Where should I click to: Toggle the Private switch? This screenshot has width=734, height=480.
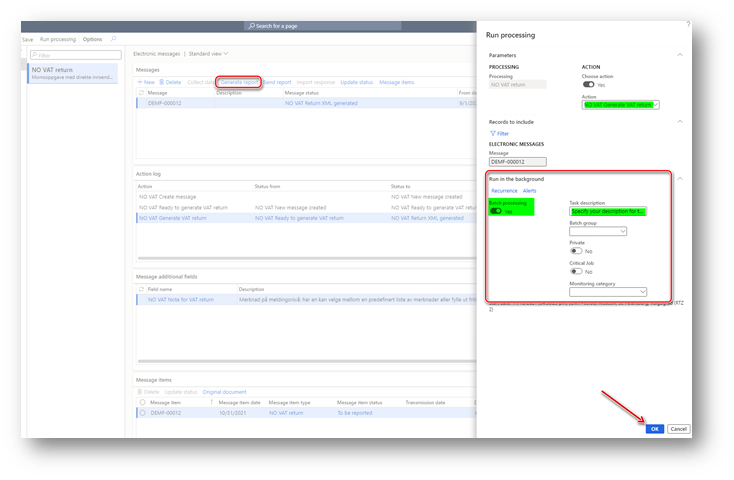tap(576, 251)
